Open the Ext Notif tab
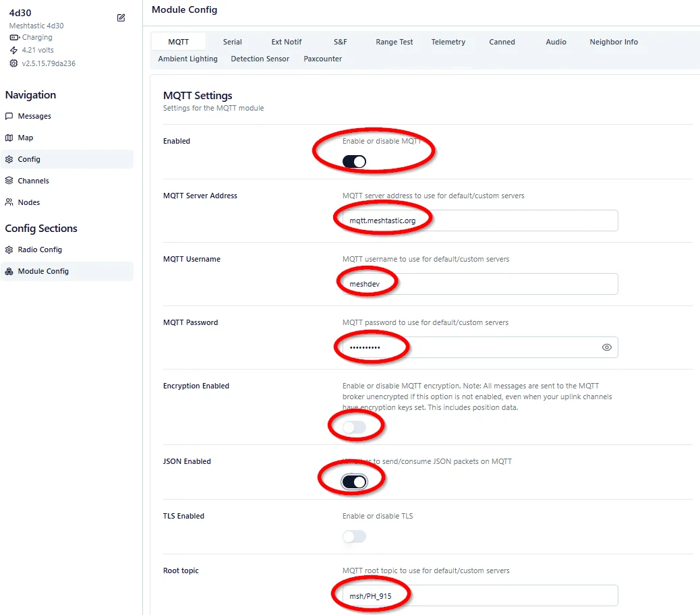 pyautogui.click(x=287, y=42)
